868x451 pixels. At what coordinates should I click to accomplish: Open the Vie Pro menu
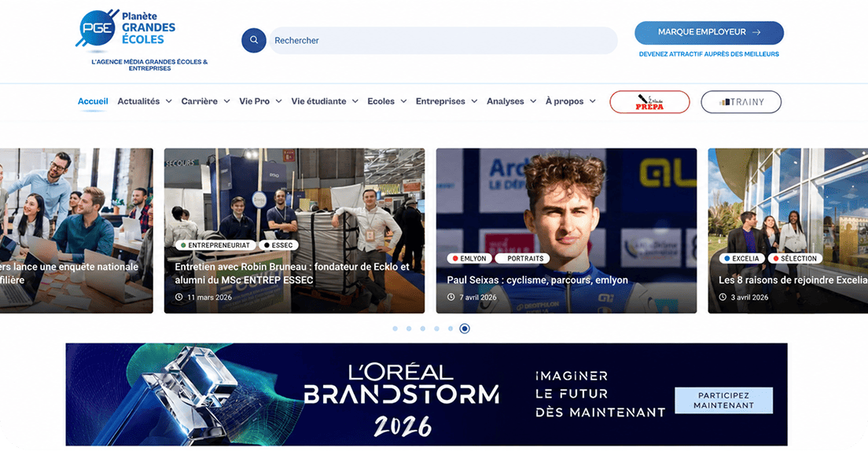(x=254, y=101)
